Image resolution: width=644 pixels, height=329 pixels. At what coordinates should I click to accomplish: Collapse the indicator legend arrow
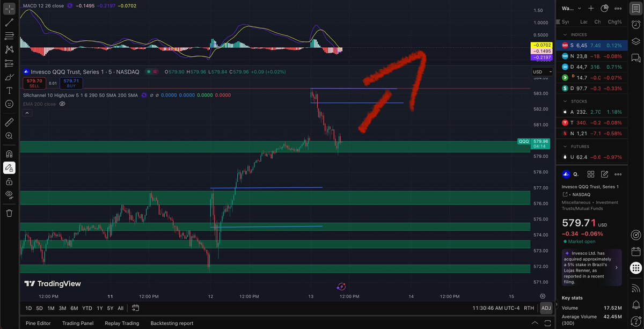tap(27, 113)
